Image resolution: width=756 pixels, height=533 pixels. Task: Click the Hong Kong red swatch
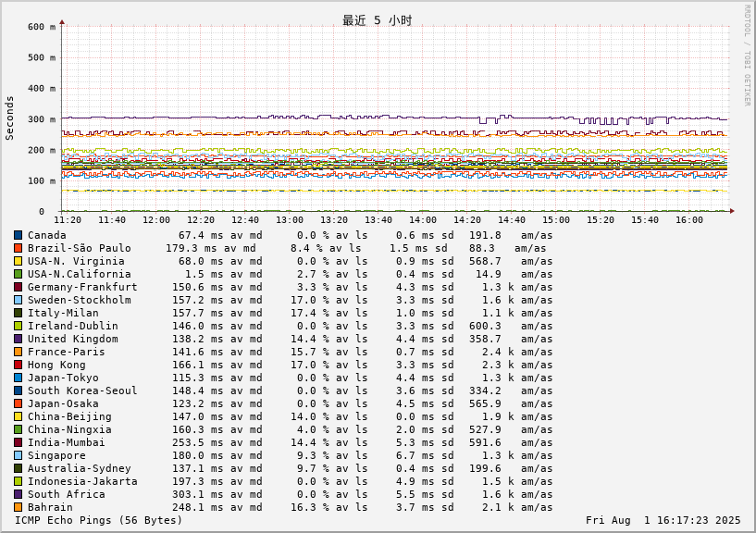click(x=18, y=365)
